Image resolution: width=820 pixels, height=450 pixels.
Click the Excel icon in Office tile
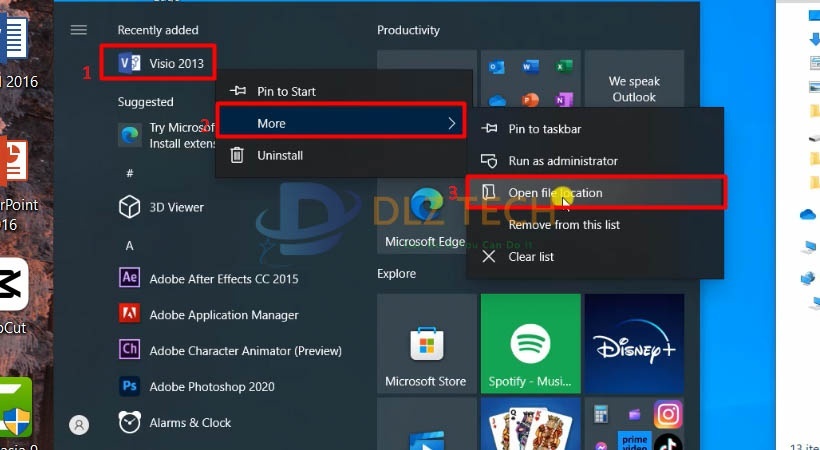[564, 67]
